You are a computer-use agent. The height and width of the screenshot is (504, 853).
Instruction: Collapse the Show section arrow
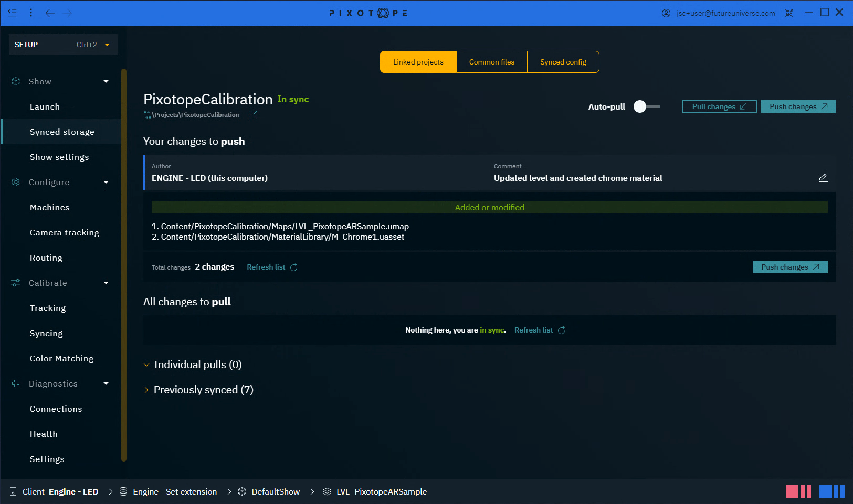(106, 81)
